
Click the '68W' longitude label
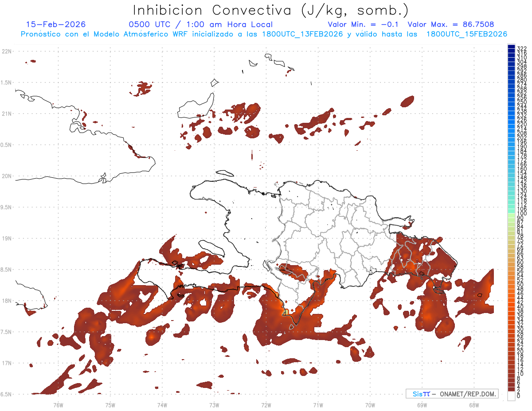[x=474, y=405]
